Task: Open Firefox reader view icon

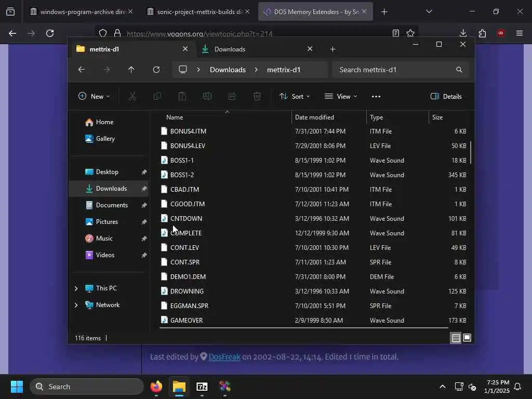Action: click(395, 33)
